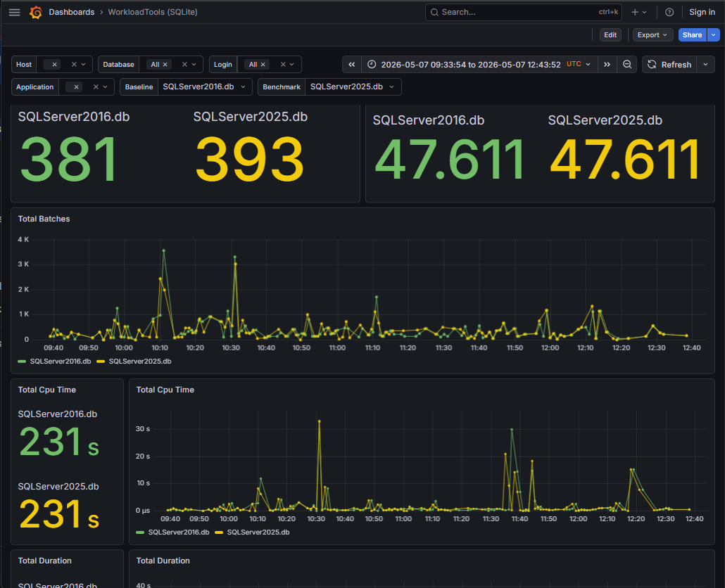This screenshot has width=725, height=588.
Task: Clear the Application filter values
Action: pyautogui.click(x=96, y=87)
